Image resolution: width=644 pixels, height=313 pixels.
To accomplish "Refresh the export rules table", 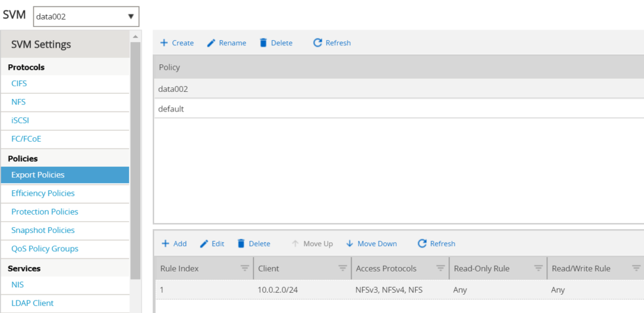I will [x=436, y=244].
